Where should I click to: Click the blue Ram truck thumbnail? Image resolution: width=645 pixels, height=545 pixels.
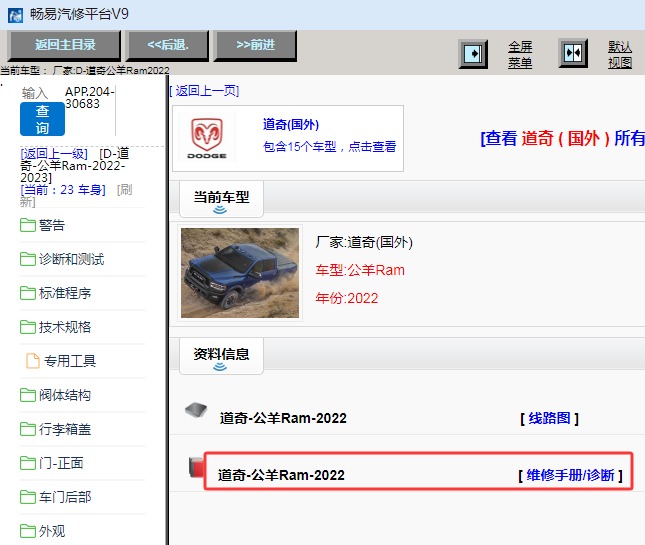click(240, 273)
